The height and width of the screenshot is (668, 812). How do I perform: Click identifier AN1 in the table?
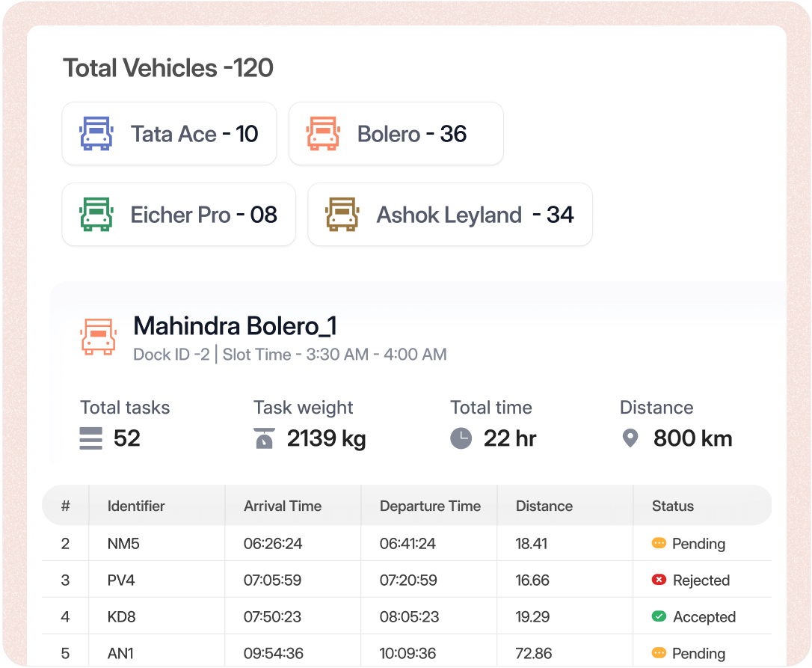(x=120, y=654)
